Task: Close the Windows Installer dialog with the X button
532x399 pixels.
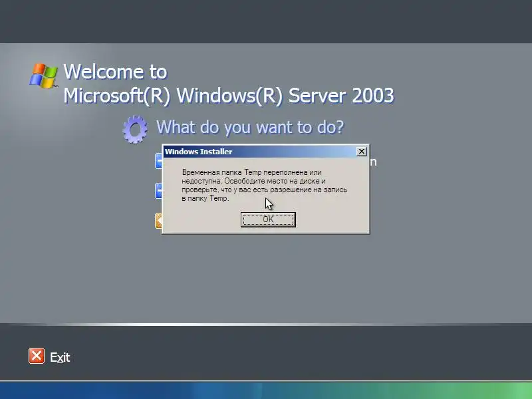Action: click(x=362, y=152)
